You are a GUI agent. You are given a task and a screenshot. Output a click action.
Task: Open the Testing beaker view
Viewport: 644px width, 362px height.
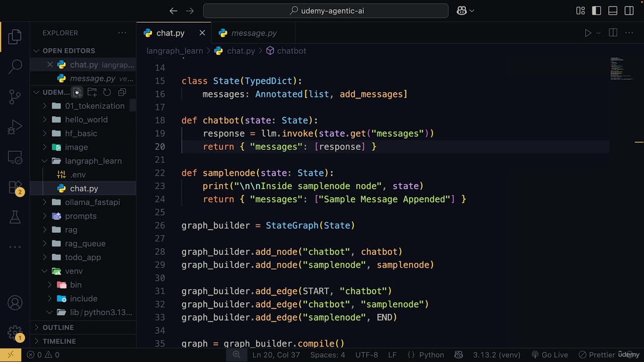tap(15, 217)
